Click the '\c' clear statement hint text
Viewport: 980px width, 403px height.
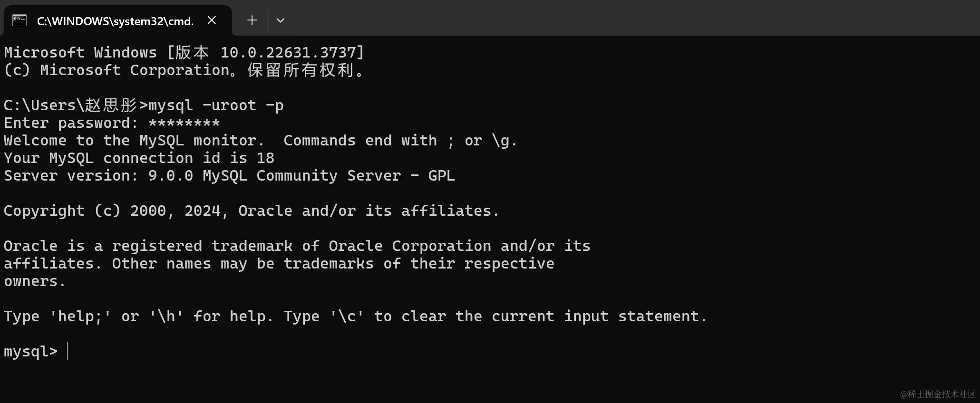coord(347,317)
